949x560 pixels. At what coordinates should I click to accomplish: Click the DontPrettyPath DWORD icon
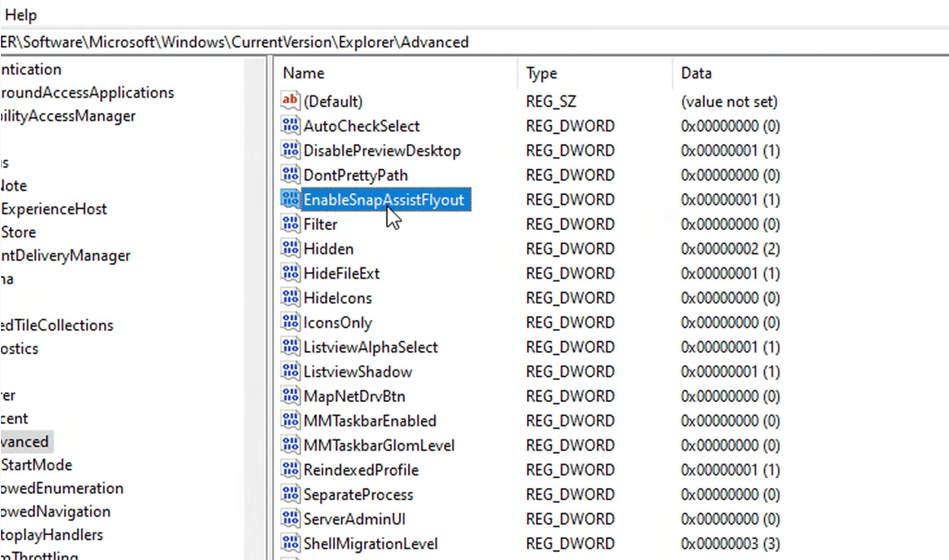click(x=291, y=175)
